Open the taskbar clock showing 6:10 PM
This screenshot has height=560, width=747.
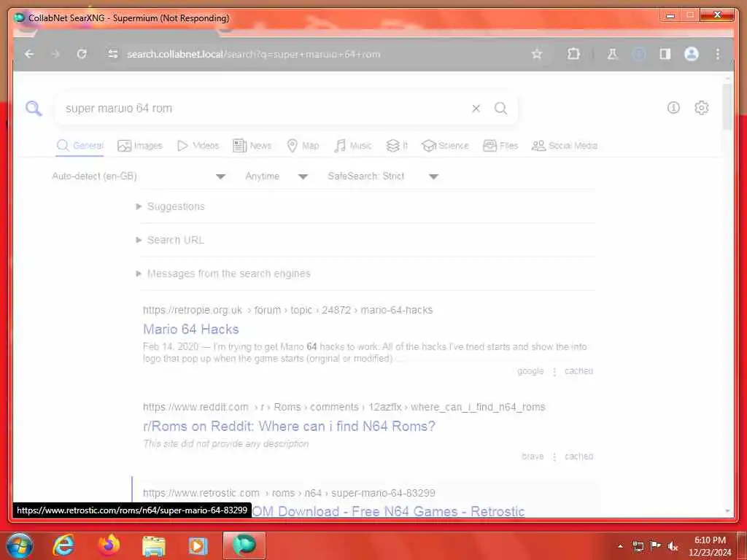710,546
